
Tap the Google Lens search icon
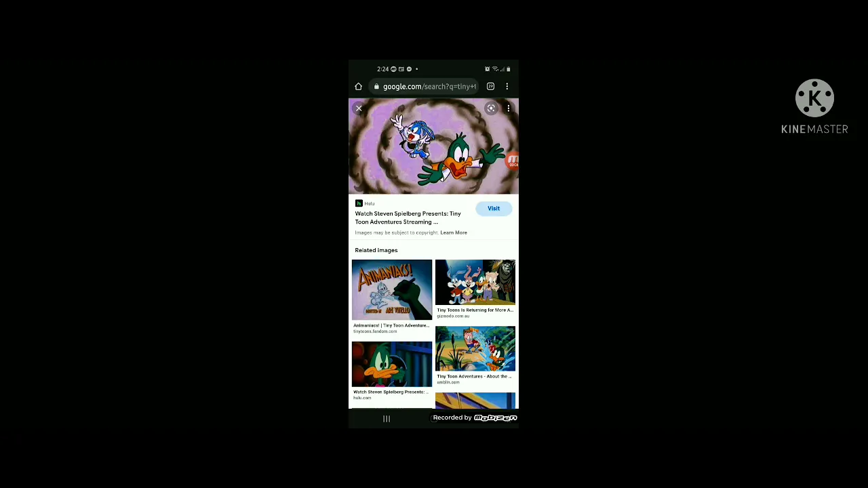click(491, 108)
